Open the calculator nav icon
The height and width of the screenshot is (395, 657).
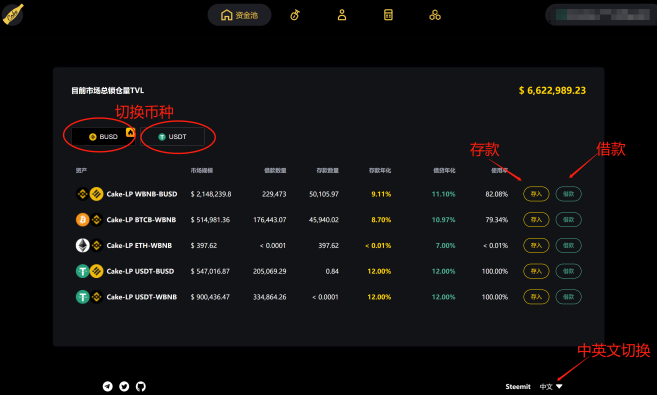pyautogui.click(x=388, y=15)
